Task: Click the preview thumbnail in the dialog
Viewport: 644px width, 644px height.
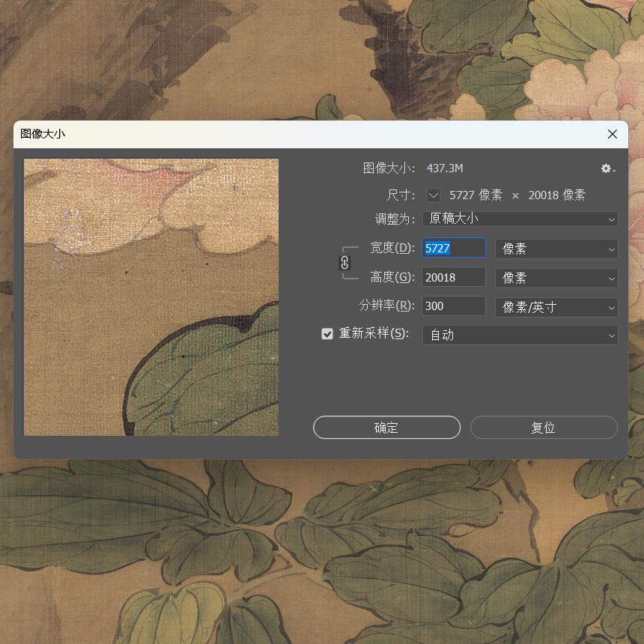Action: (x=151, y=297)
